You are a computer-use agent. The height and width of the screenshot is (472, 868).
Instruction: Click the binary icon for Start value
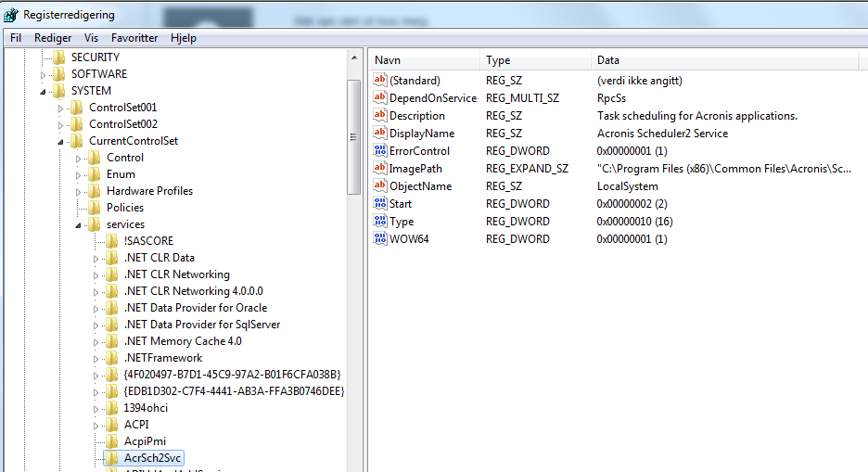pyautogui.click(x=380, y=203)
